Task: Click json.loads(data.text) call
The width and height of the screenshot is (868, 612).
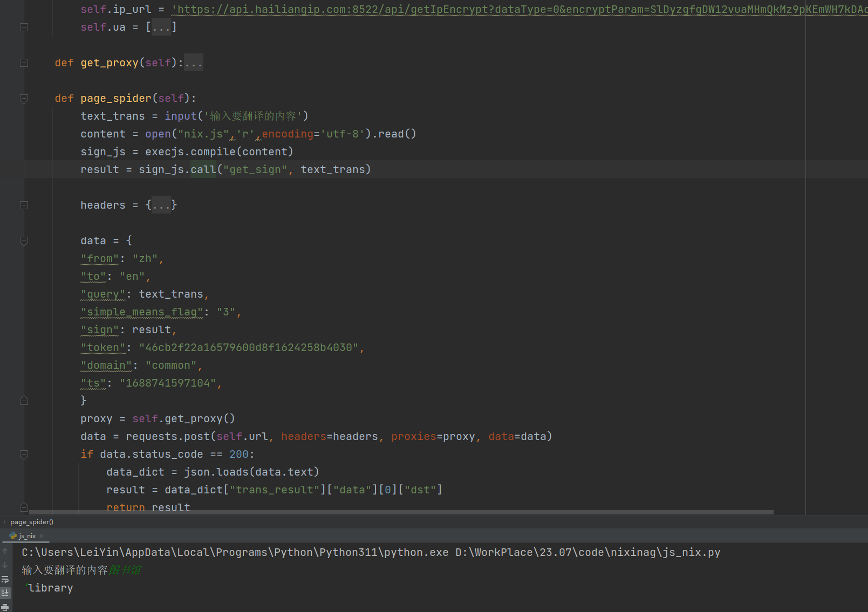Action: click(x=252, y=472)
